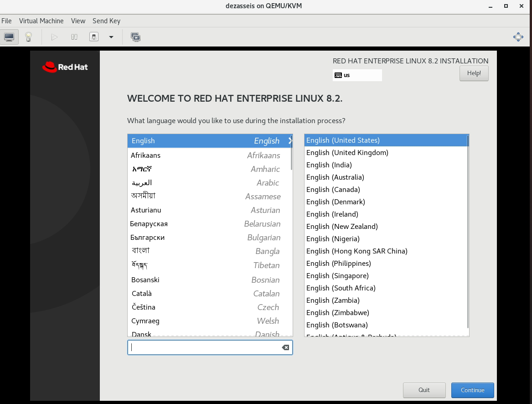Select English (South Africa) locale

tap(386, 288)
